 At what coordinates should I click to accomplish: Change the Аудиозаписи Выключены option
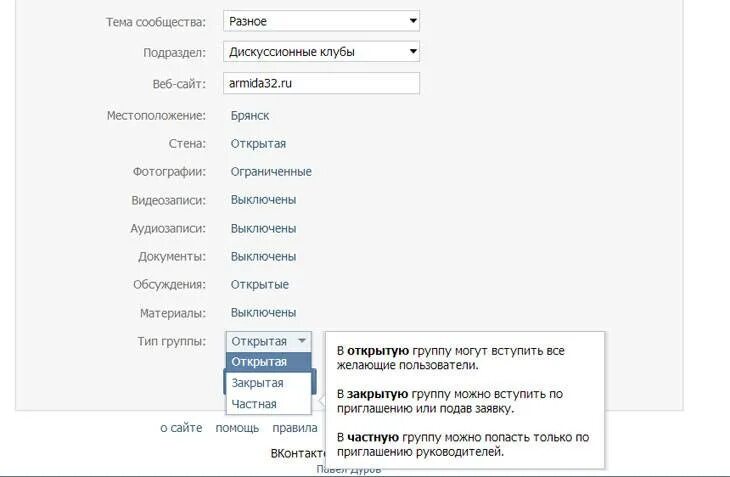tap(264, 228)
